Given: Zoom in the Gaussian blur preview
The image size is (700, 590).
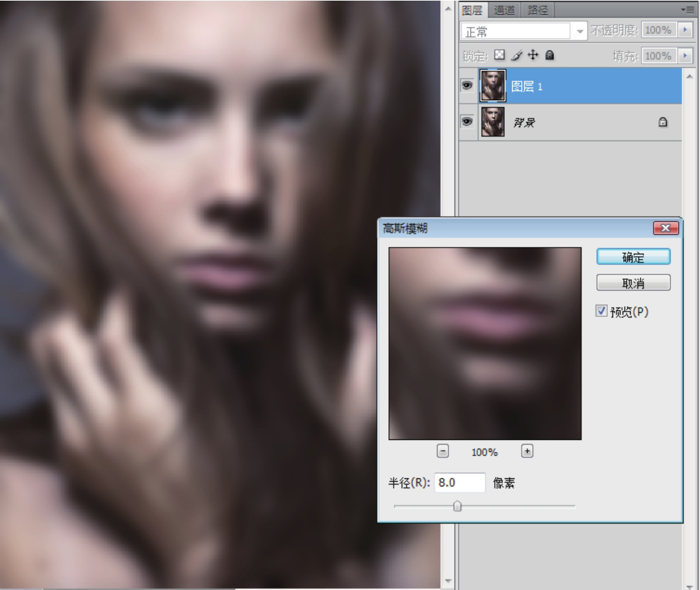Looking at the screenshot, I should coord(528,452).
